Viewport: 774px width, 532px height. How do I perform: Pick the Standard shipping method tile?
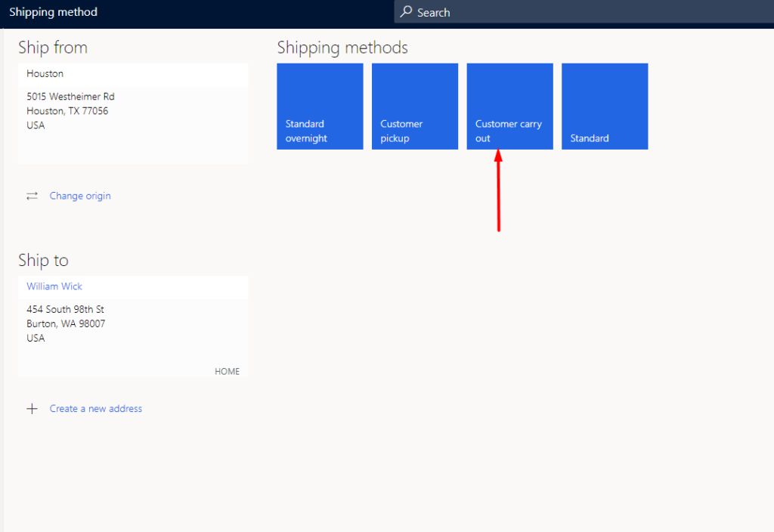pos(605,106)
